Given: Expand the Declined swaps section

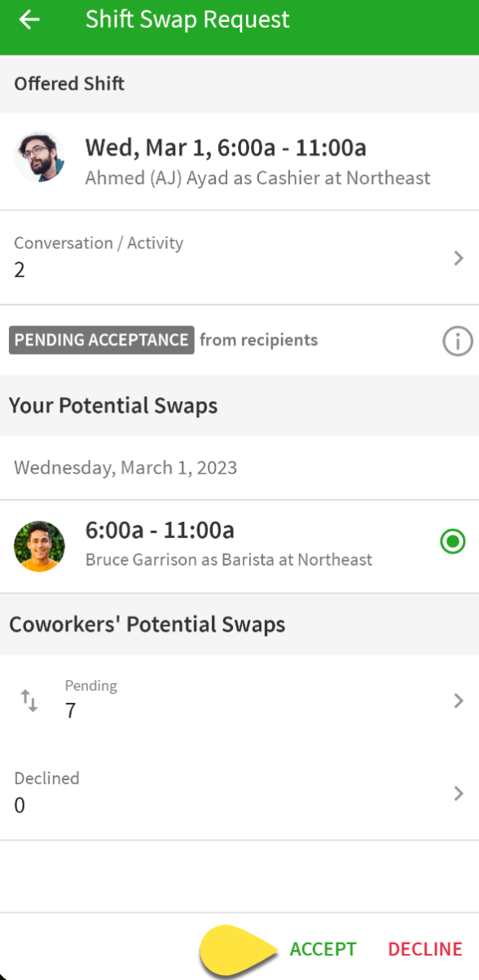Looking at the screenshot, I should click(x=239, y=792).
